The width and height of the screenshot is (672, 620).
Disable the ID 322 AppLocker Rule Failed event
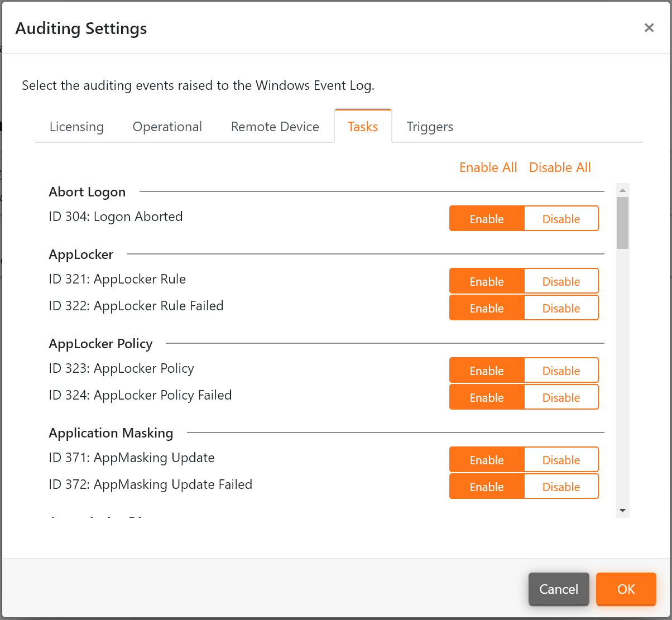[x=561, y=307]
